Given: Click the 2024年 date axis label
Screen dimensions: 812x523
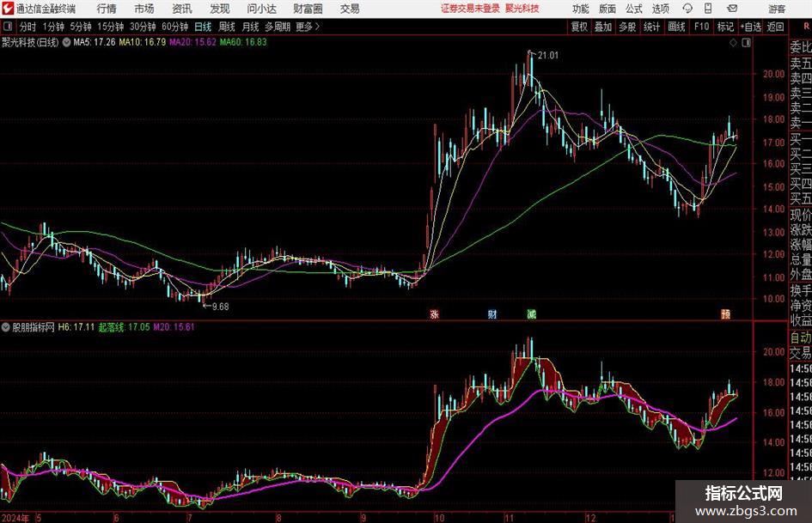Looking at the screenshot, I should coord(15,518).
